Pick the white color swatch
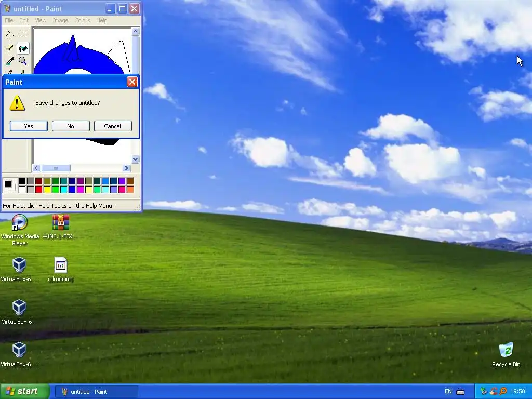This screenshot has height=399, width=532. coord(22,189)
